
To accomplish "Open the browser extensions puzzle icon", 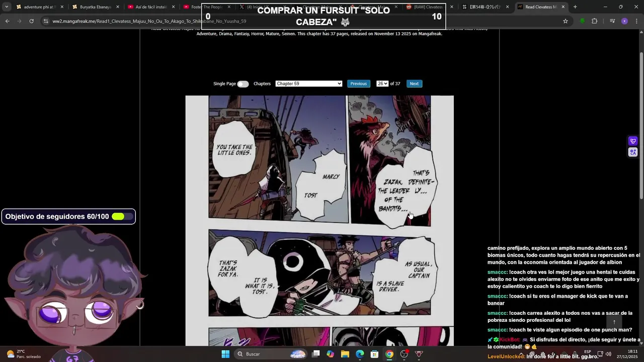I will coord(594,21).
